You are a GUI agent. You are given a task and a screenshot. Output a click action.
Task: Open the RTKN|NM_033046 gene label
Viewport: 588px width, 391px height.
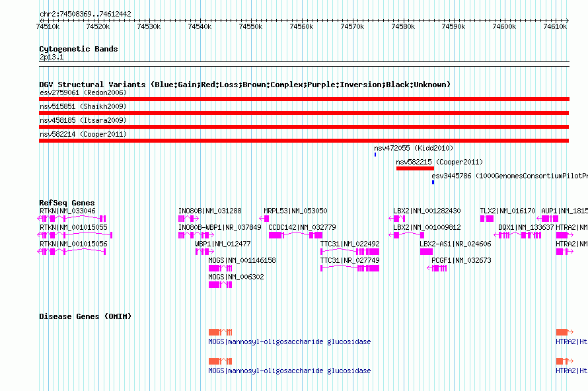point(67,211)
